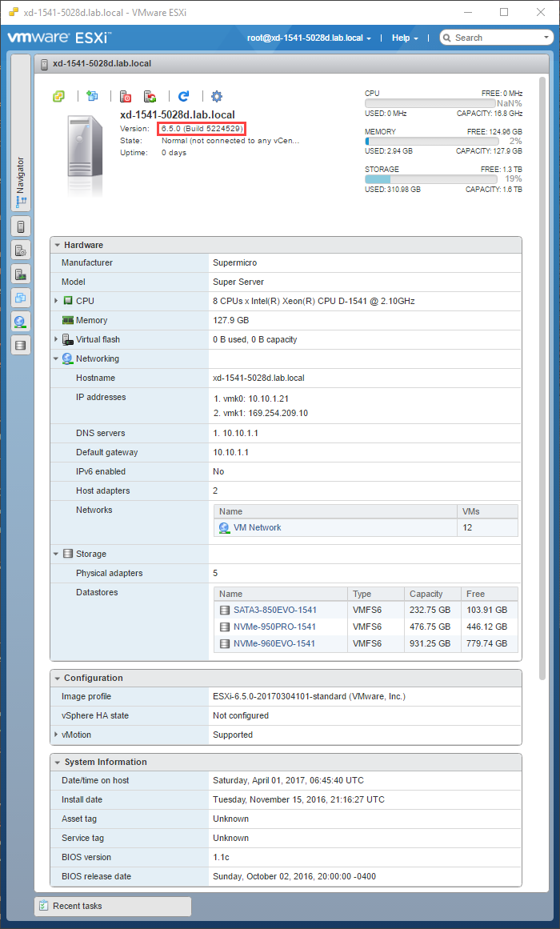Collapse the System Information section
560x929 pixels.
pyautogui.click(x=58, y=762)
